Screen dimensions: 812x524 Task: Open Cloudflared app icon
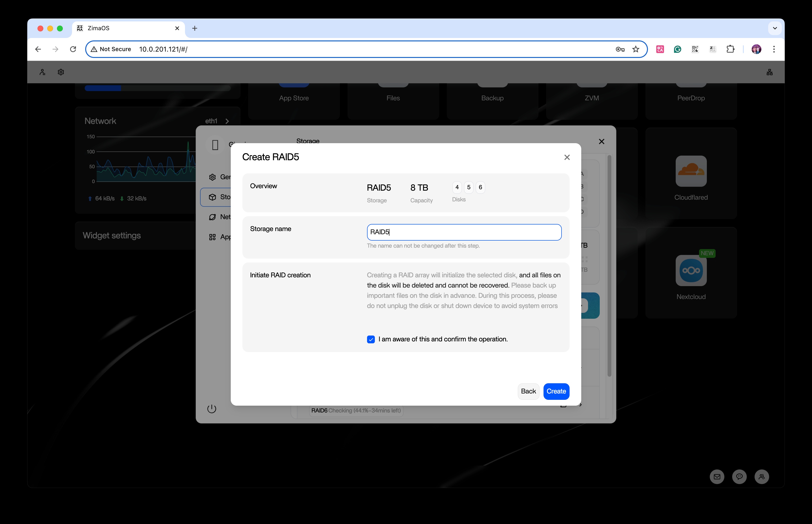click(x=691, y=171)
